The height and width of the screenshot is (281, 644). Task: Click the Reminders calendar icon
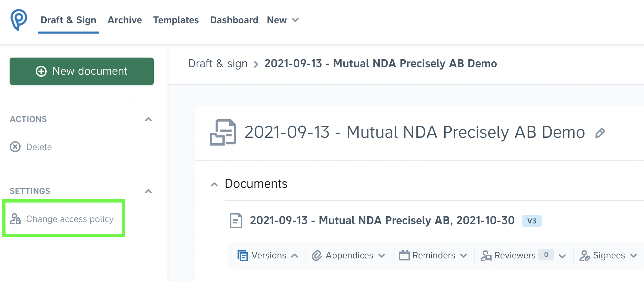tap(404, 255)
